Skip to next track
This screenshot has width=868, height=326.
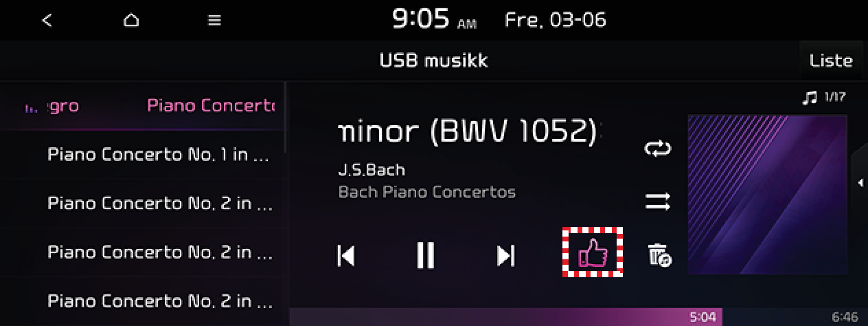coord(506,256)
